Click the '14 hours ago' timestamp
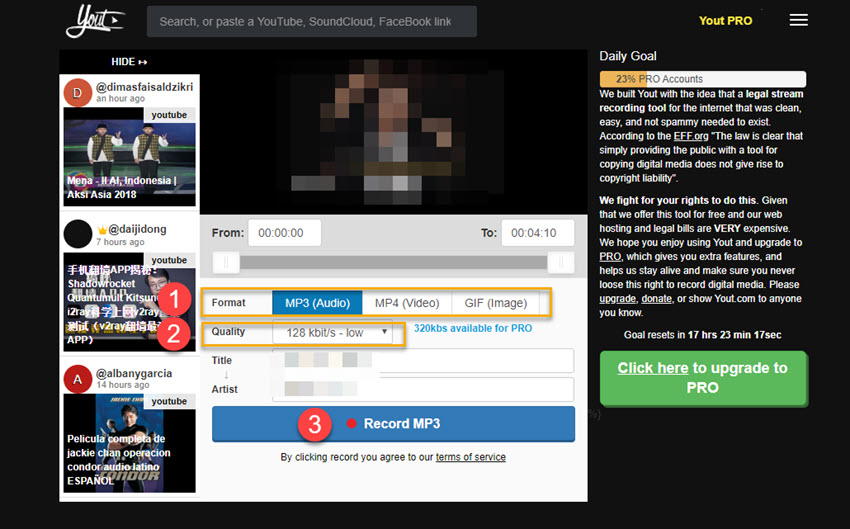The image size is (850, 529). pos(123,385)
